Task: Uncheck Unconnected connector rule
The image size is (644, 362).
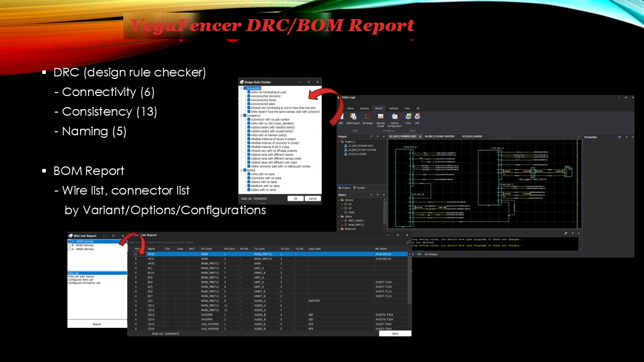Action: click(x=249, y=96)
